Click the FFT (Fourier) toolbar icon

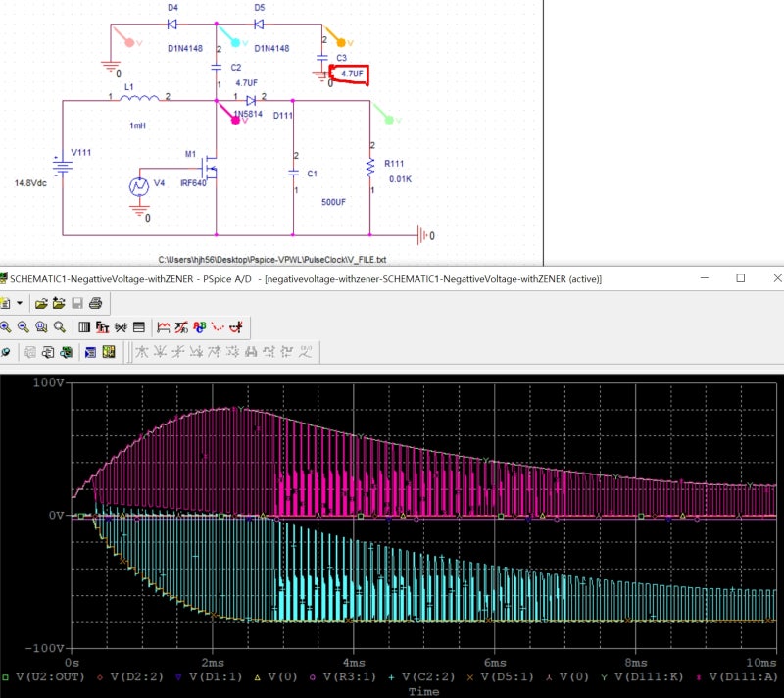coord(103,326)
